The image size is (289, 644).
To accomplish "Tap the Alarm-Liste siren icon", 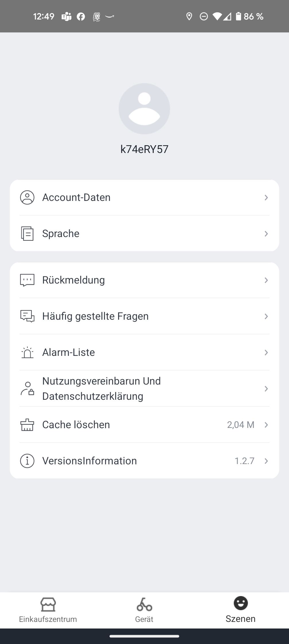I will click(27, 352).
